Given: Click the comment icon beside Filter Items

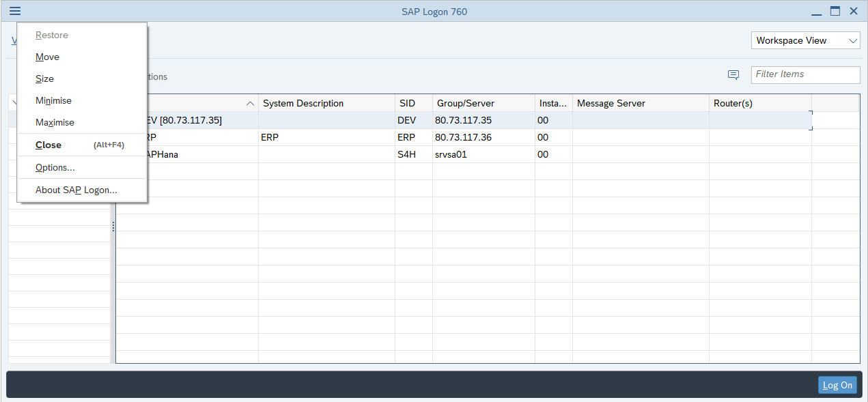Looking at the screenshot, I should pyautogui.click(x=733, y=75).
